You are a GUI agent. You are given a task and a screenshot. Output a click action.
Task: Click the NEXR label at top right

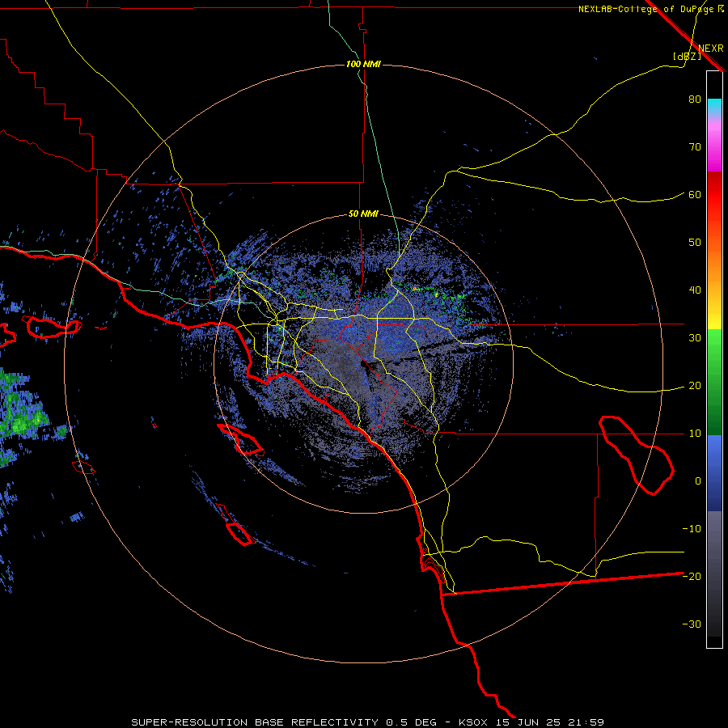pos(710,49)
